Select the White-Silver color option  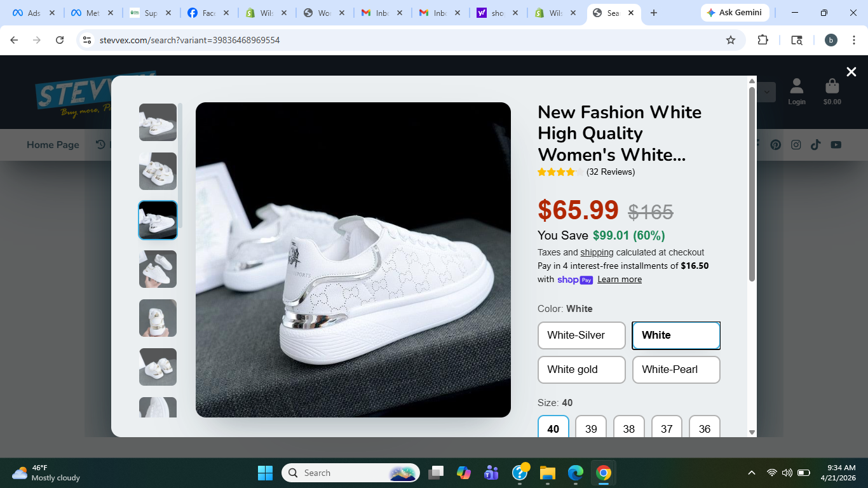(x=581, y=335)
